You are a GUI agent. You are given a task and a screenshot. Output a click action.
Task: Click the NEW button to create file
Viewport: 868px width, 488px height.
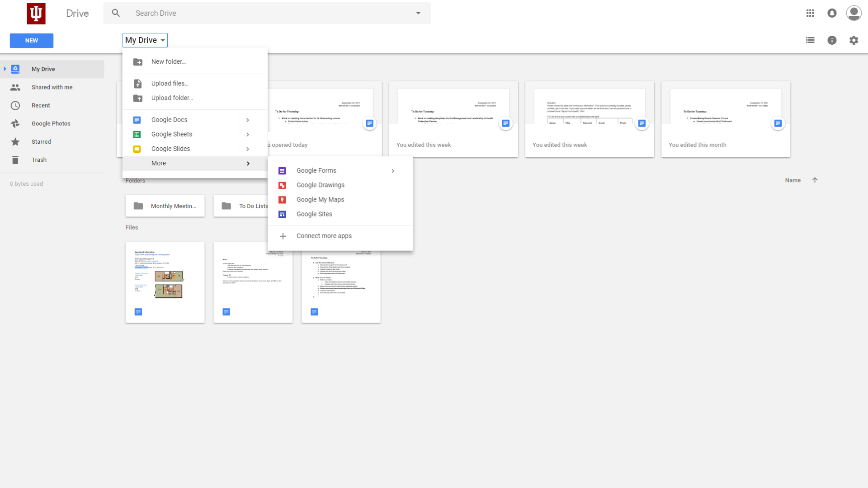(x=32, y=41)
